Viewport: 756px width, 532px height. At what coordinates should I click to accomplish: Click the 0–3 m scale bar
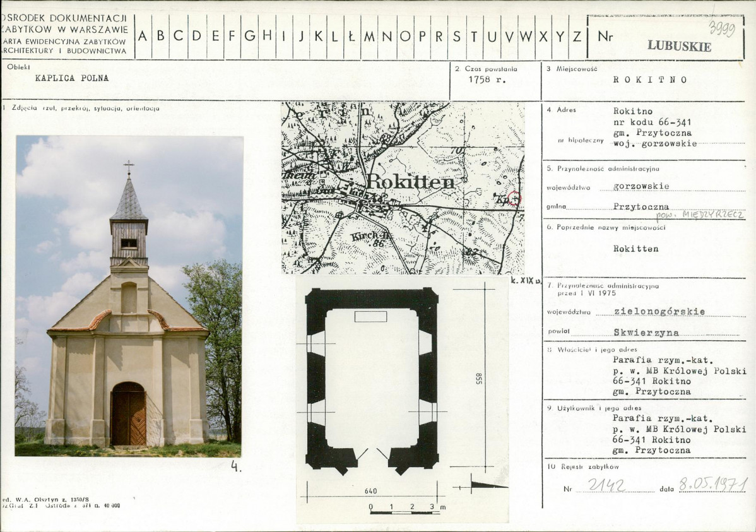(x=406, y=509)
